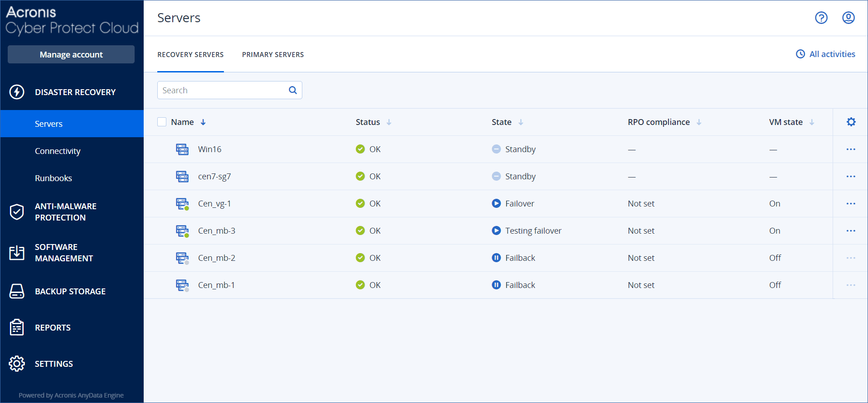The width and height of the screenshot is (868, 403).
Task: Open Backup Storage drive icon
Action: [x=17, y=292]
